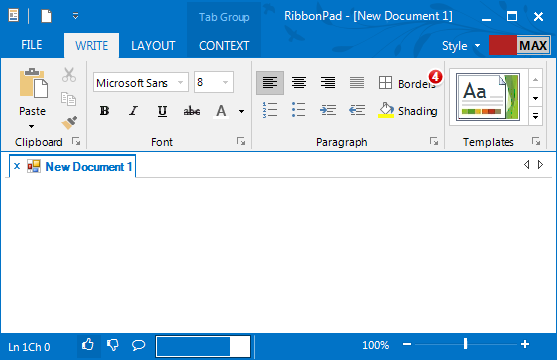The height and width of the screenshot is (360, 557).
Task: Open the Style dropdown menu
Action: coord(461,46)
